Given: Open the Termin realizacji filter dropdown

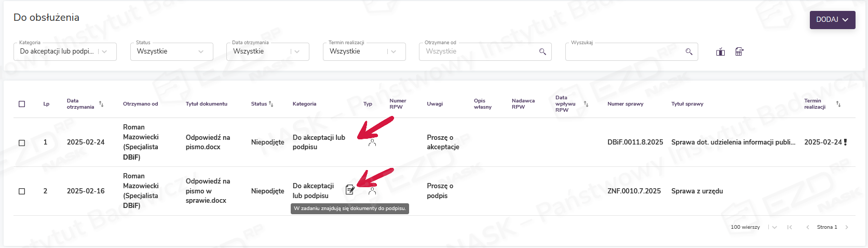Looking at the screenshot, I should [394, 51].
